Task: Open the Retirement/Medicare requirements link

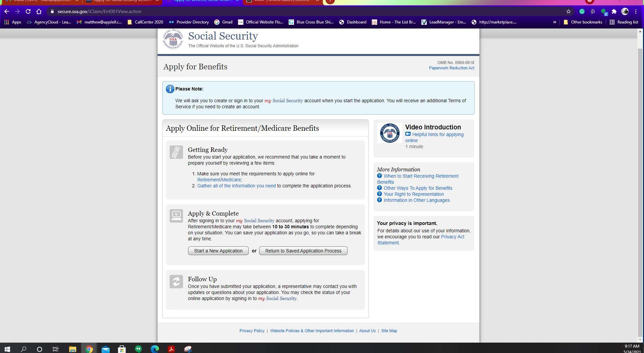Action: [x=219, y=180]
